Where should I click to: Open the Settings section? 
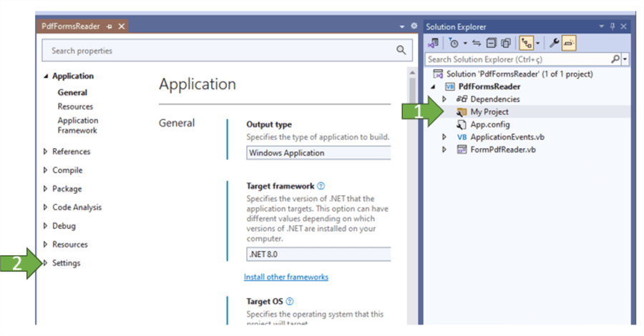tap(66, 263)
